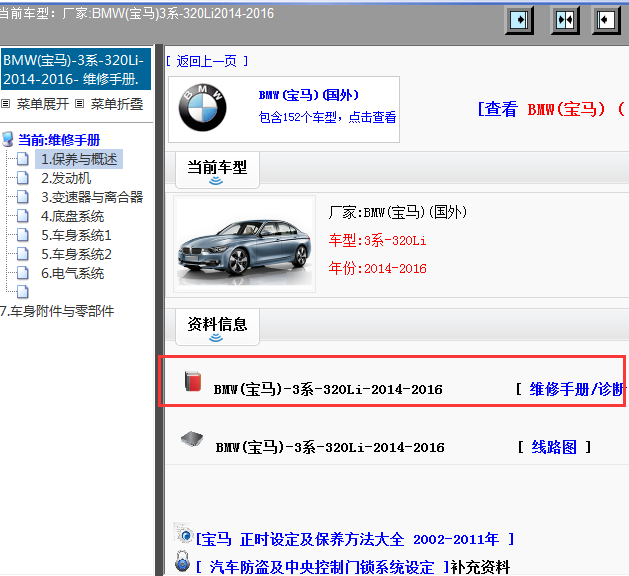Viewport: 629px width, 576px height.
Task: Open the BMW(宝马)(国外) brand link
Action: pyautogui.click(x=309, y=95)
